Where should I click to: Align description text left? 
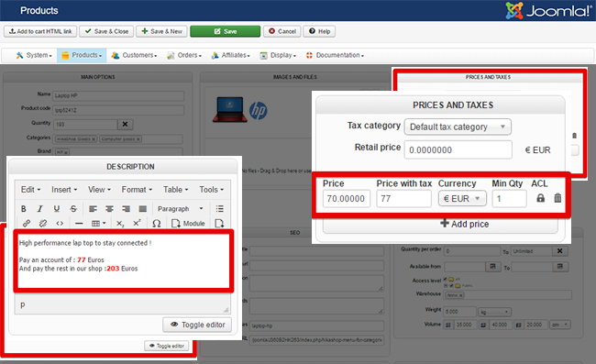point(93,209)
